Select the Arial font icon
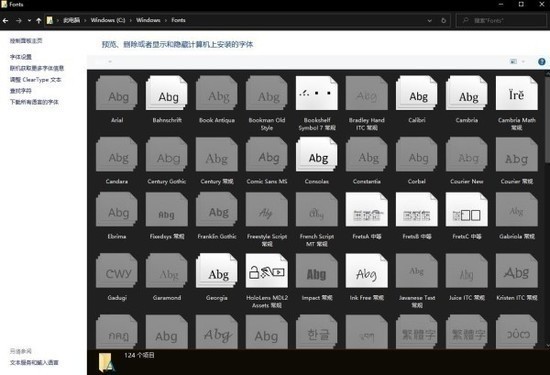 click(x=116, y=93)
